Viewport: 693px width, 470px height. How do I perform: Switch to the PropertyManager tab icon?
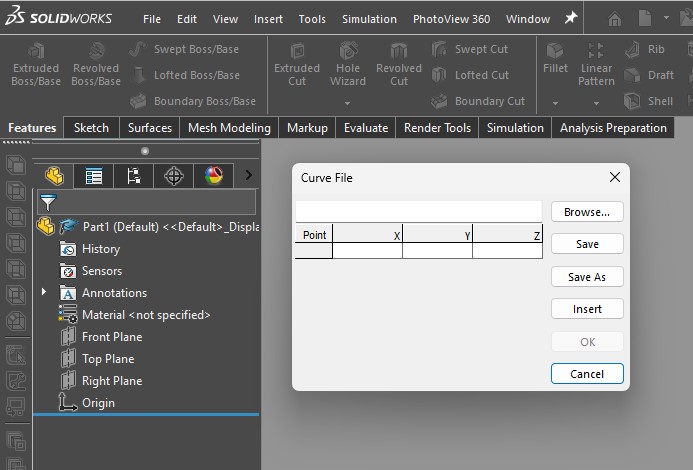[94, 176]
